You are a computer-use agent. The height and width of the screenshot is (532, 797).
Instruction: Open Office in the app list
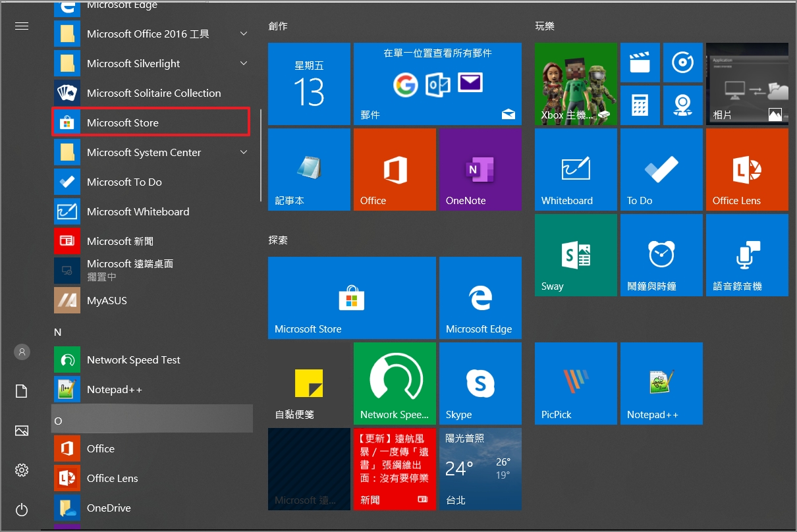click(152, 448)
